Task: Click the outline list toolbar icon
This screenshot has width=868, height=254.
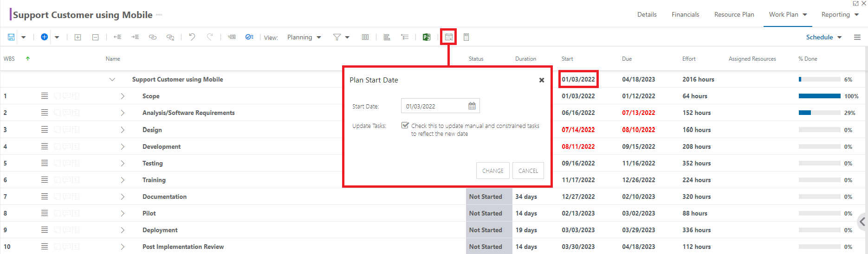Action: tap(405, 37)
